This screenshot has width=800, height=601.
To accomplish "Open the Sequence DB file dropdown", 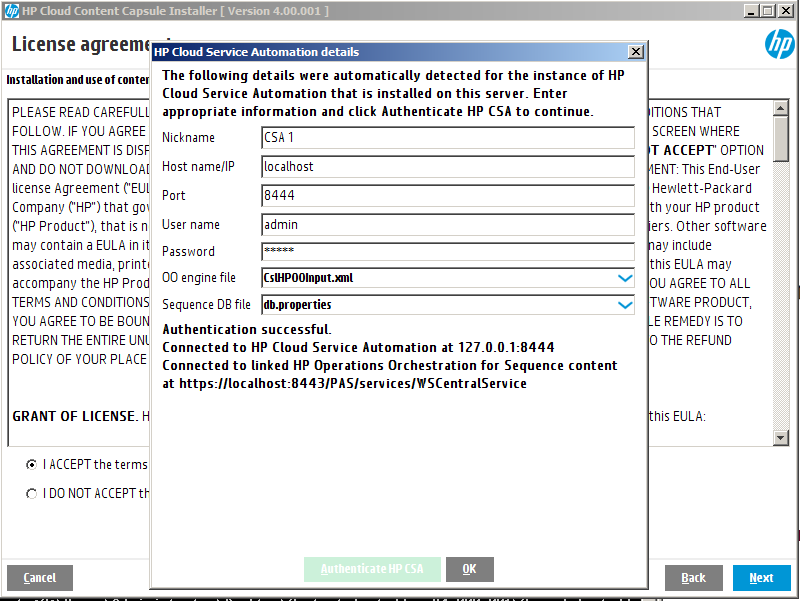I will coord(625,305).
